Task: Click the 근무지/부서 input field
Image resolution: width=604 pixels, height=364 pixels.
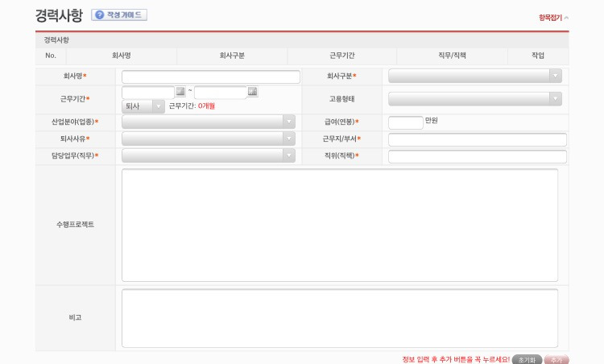Action: [x=478, y=139]
